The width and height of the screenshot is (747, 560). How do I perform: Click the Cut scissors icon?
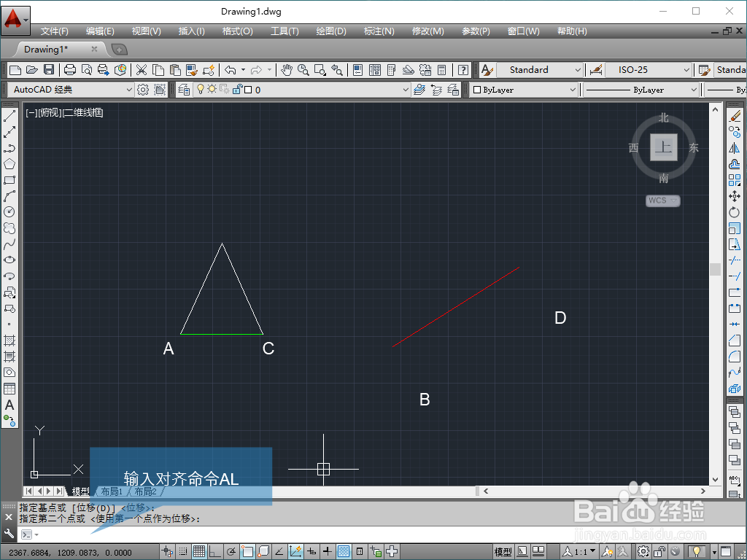point(142,70)
